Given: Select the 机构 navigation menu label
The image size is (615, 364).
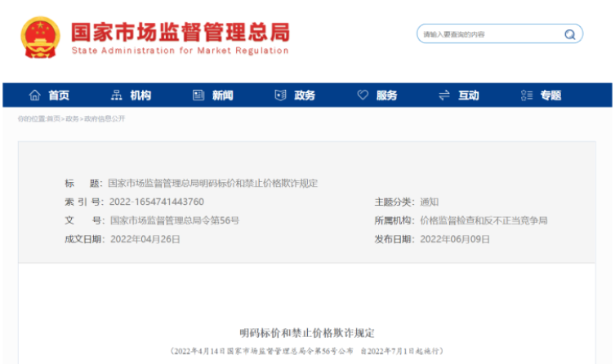Looking at the screenshot, I should [140, 95].
